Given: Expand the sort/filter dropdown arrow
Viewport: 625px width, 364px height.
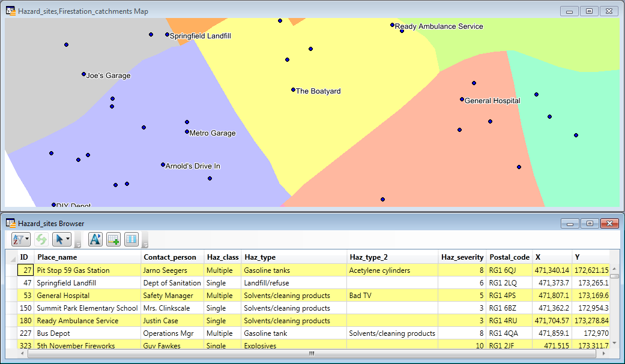Looking at the screenshot, I should 27,239.
